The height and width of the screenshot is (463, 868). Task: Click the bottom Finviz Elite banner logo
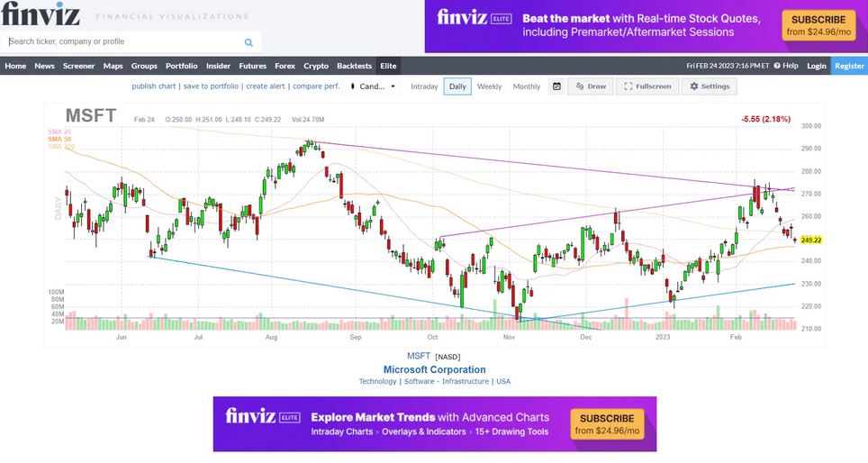click(263, 416)
